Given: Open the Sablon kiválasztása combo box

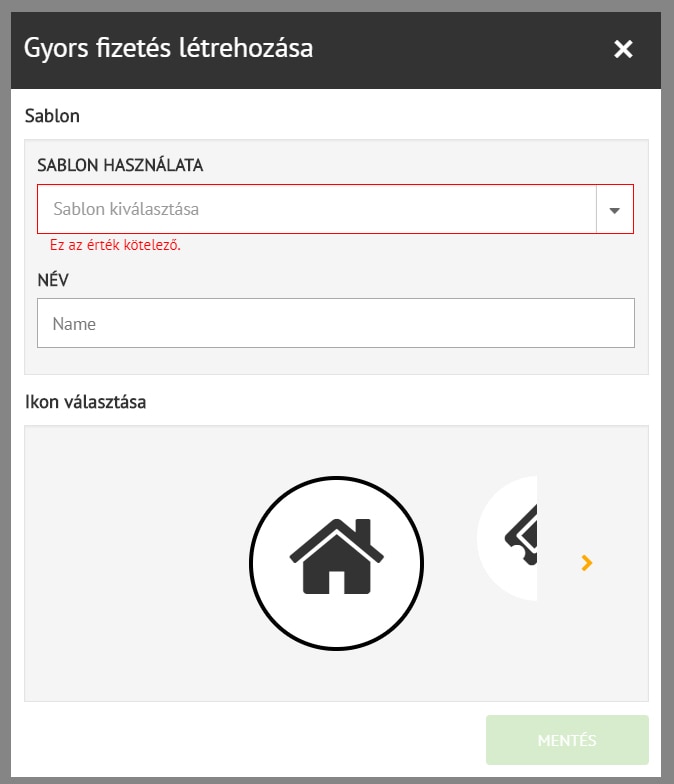Looking at the screenshot, I should (316, 210).
